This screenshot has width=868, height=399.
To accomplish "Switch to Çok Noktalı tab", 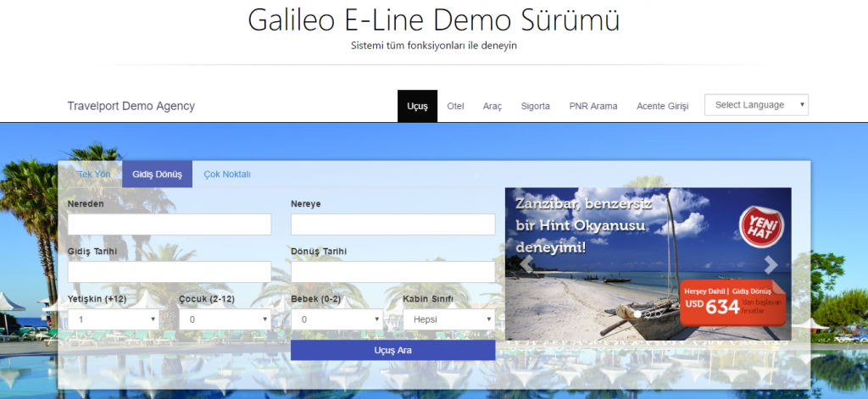I will click(227, 175).
